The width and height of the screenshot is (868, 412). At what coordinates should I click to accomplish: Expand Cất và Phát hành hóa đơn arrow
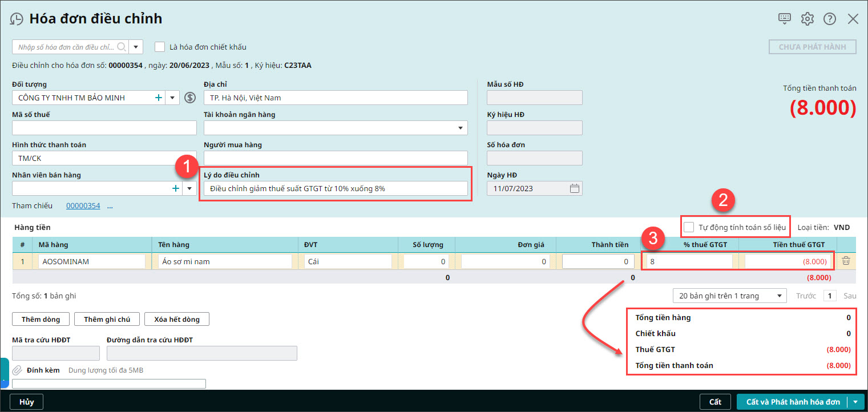point(855,402)
